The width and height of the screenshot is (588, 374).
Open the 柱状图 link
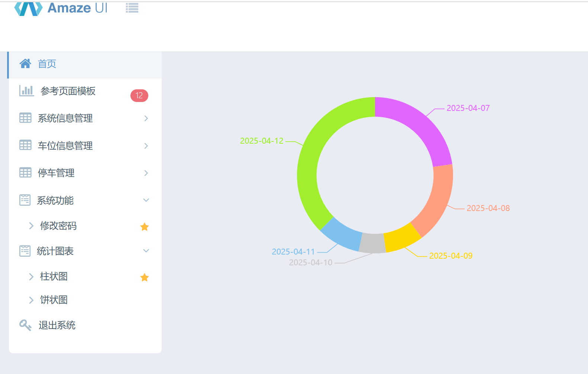pos(54,276)
